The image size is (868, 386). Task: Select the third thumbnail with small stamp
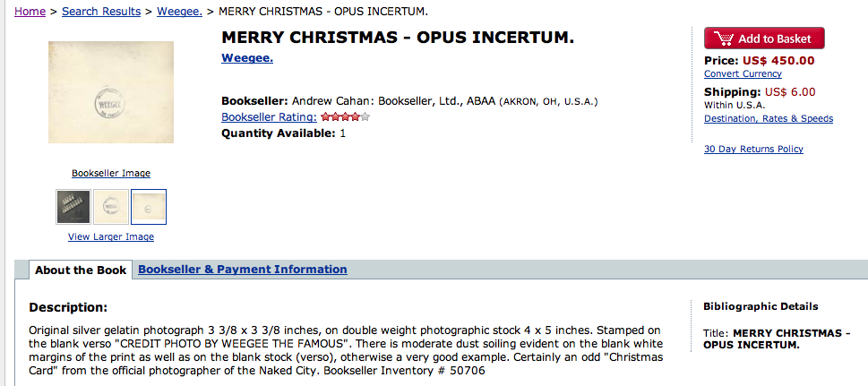click(x=149, y=207)
